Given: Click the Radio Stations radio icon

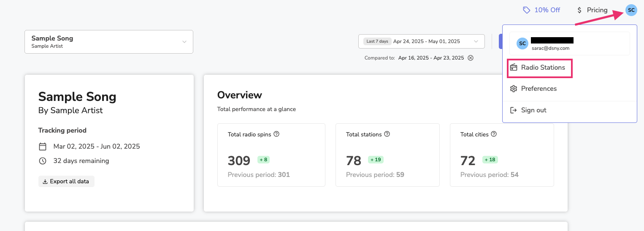Looking at the screenshot, I should coord(514,68).
